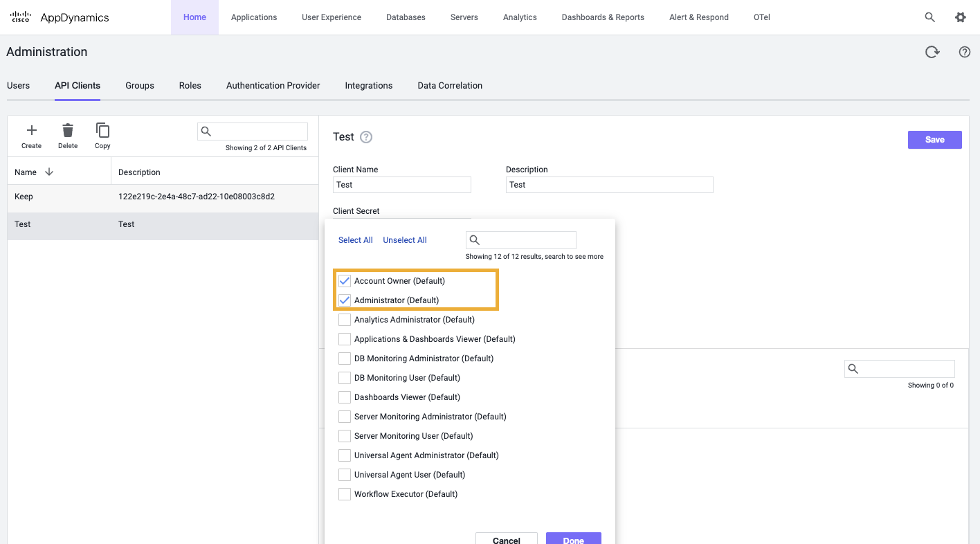Check Analytics Administrator (Default) role
980x544 pixels.
coord(345,320)
